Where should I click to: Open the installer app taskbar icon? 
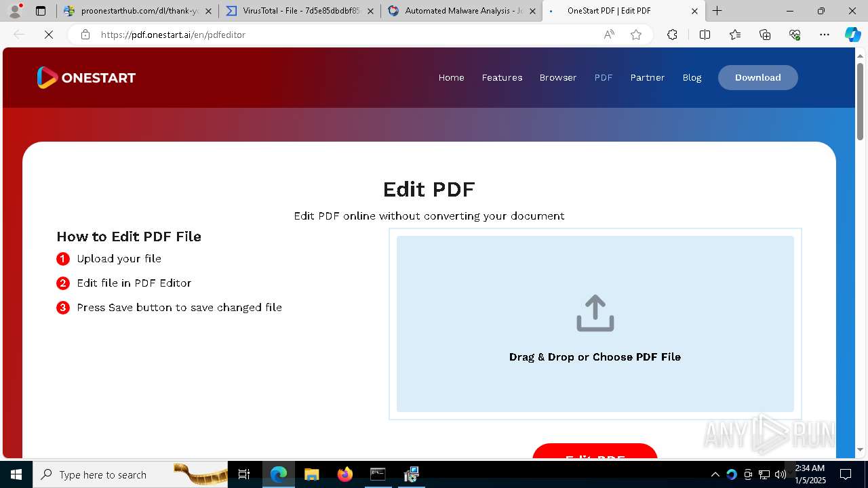point(411,474)
